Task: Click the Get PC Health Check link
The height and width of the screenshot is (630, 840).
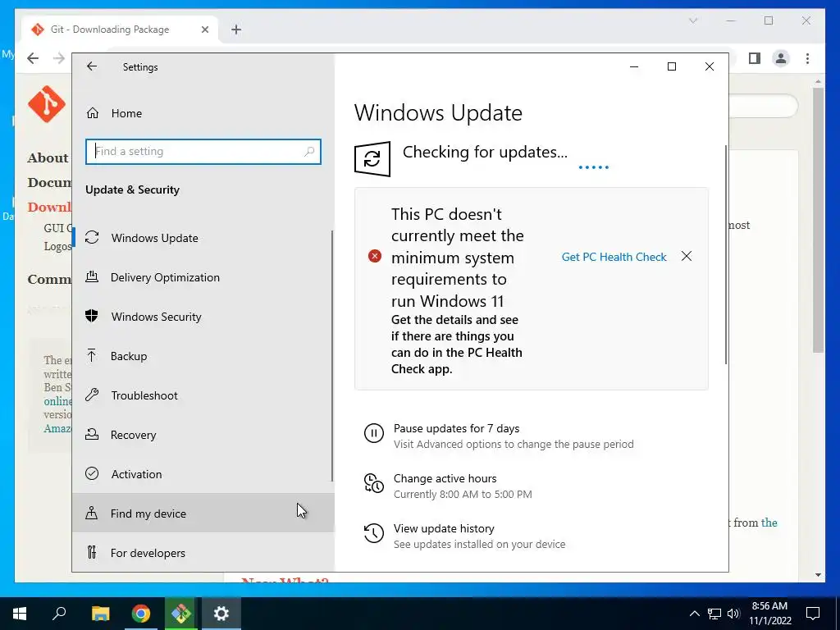Action: coord(614,257)
